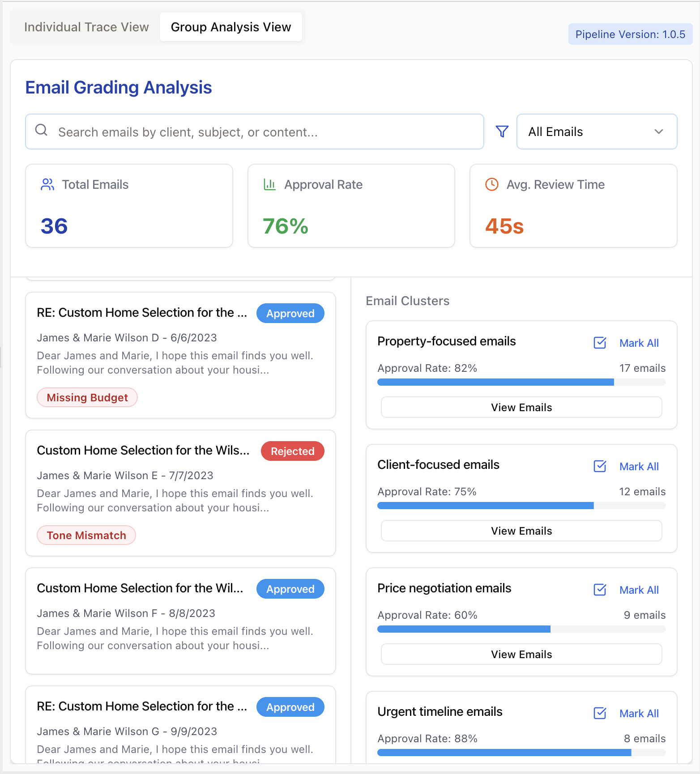The height and width of the screenshot is (774, 700).
Task: Click 'Approval Rate: 60%' text
Action: tap(427, 615)
